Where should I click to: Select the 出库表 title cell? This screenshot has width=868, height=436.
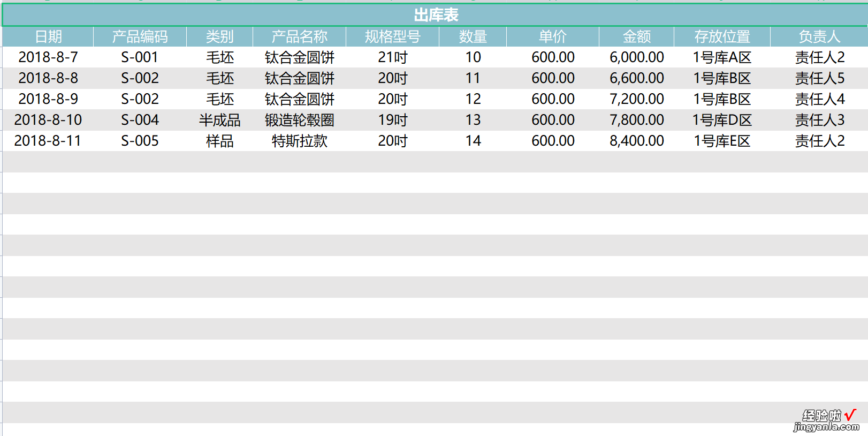[436, 15]
